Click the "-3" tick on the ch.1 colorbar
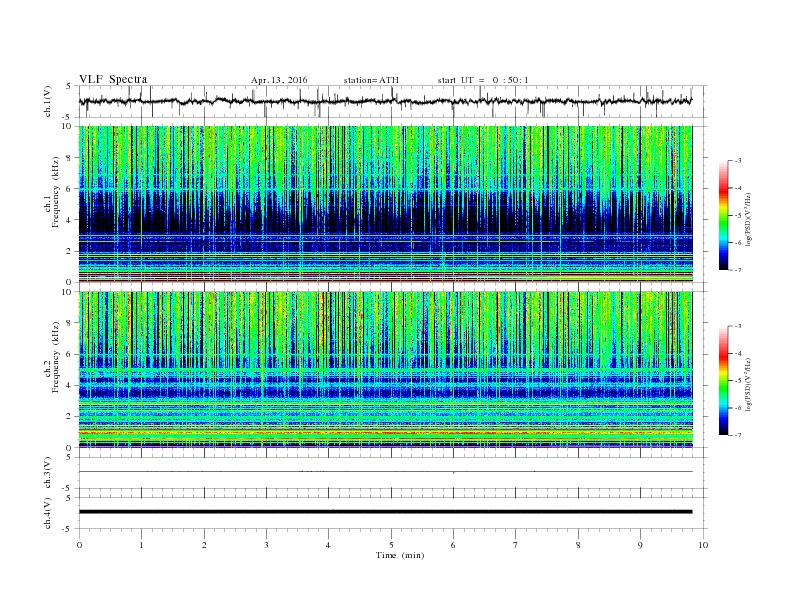Image resolution: width=792 pixels, height=612 pixels. click(738, 161)
